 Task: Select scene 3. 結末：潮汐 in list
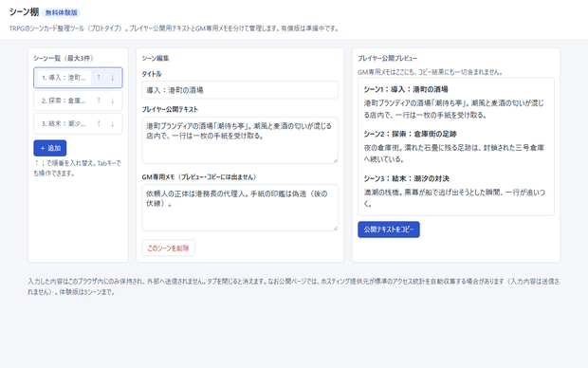click(64, 123)
